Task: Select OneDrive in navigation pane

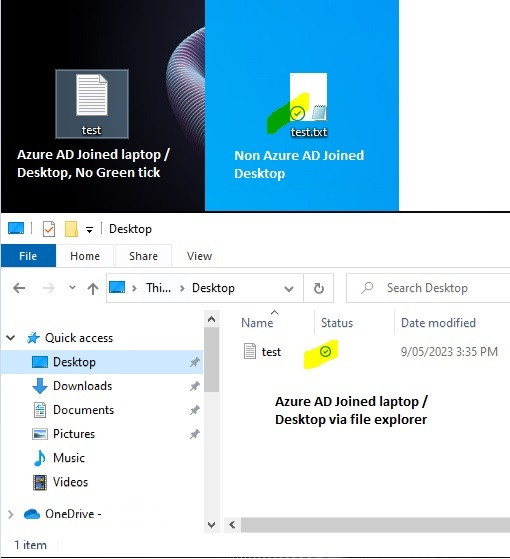Action: [73, 514]
